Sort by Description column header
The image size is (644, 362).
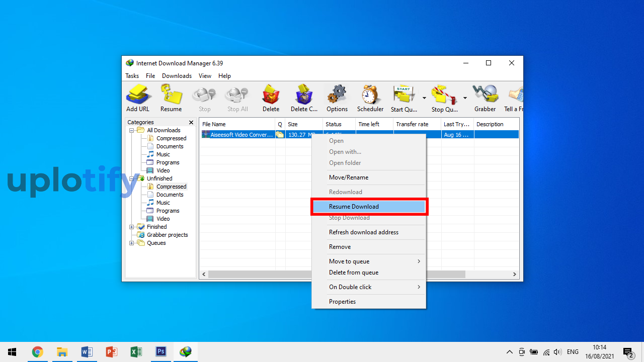496,124
